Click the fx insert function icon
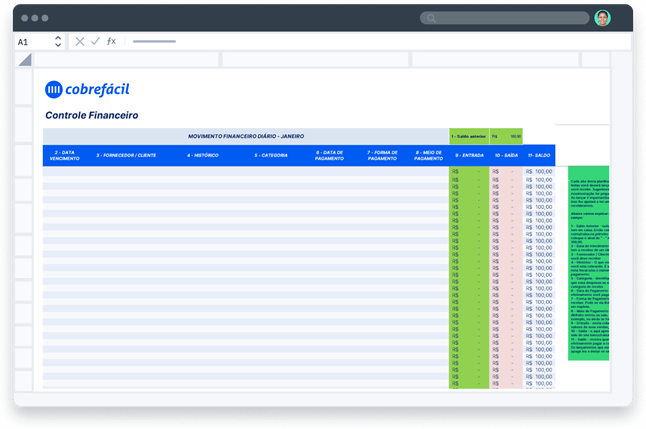The width and height of the screenshot is (646, 429). [x=111, y=41]
